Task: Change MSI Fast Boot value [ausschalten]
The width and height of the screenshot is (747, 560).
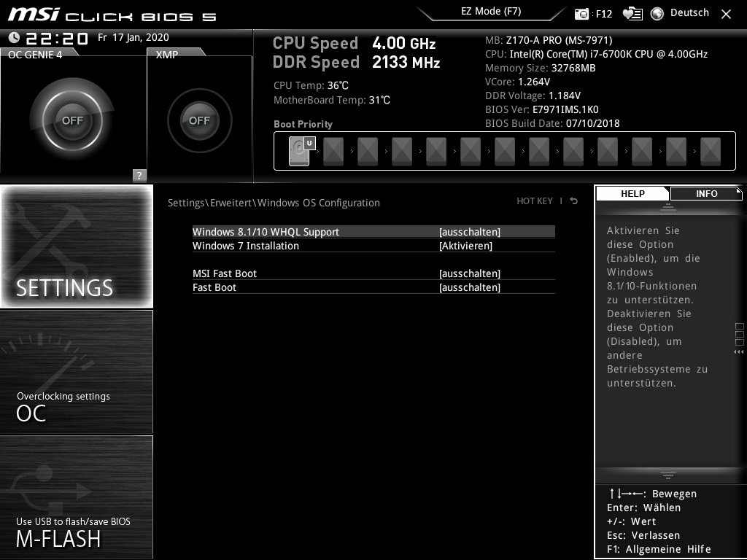Action: pyautogui.click(x=470, y=273)
